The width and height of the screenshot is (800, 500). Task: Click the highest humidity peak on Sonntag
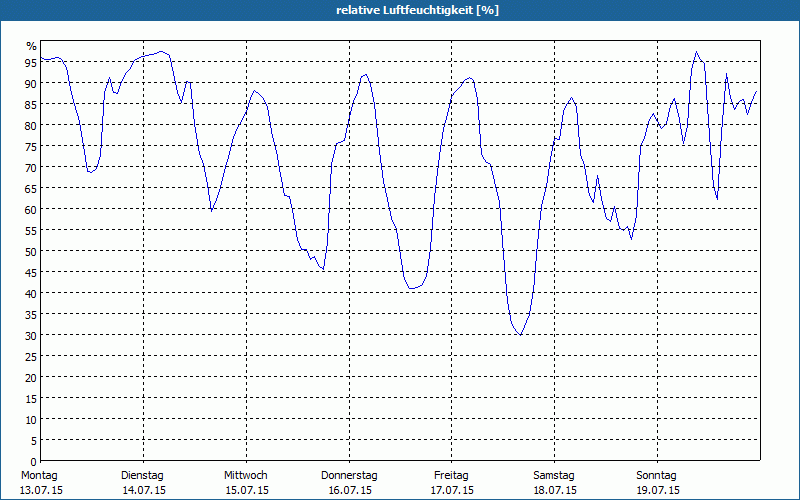[696, 52]
